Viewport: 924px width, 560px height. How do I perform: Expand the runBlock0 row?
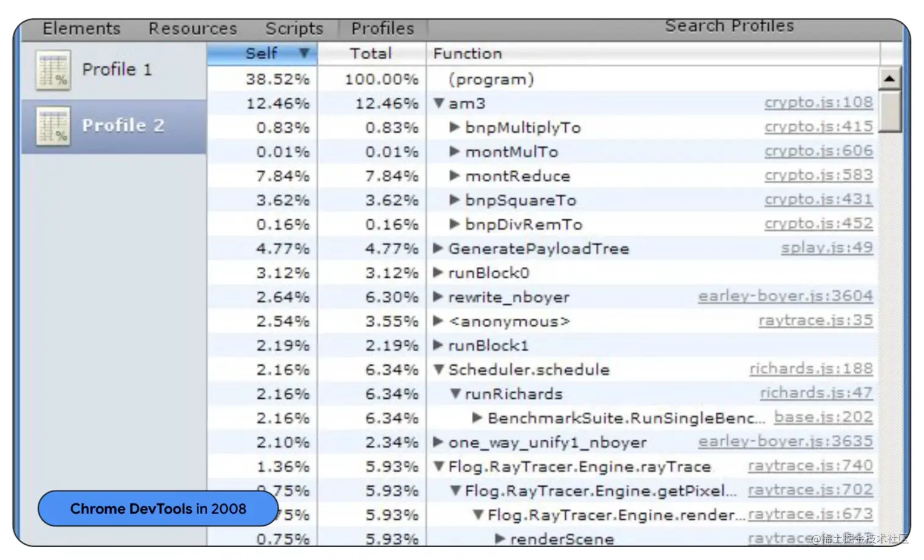coord(438,272)
